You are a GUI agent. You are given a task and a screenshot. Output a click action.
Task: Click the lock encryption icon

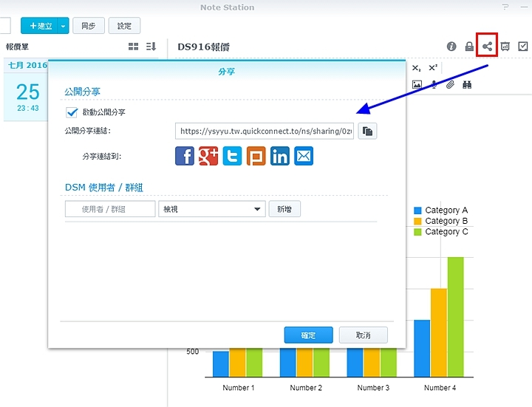469,47
